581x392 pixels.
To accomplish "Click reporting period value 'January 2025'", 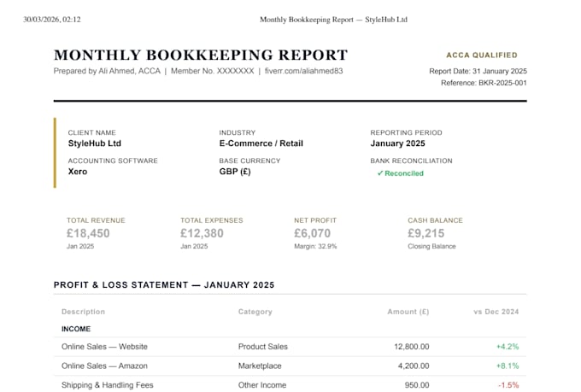I will (397, 143).
